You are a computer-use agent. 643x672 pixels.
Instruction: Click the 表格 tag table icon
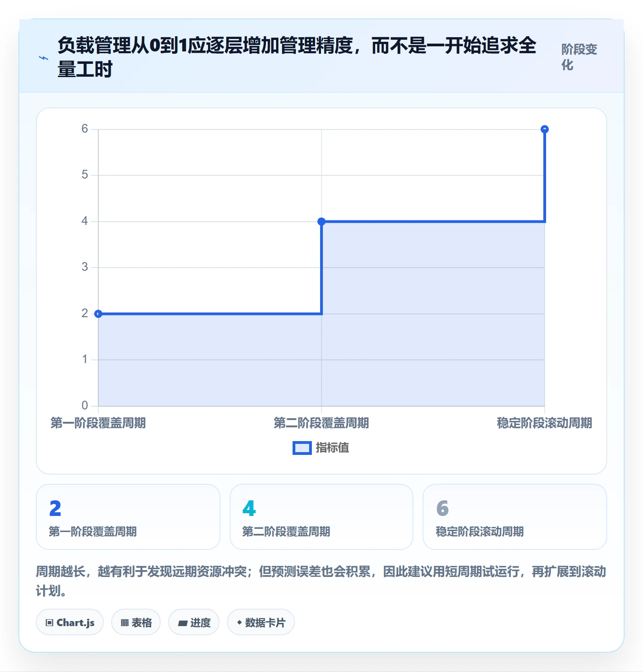click(x=124, y=623)
